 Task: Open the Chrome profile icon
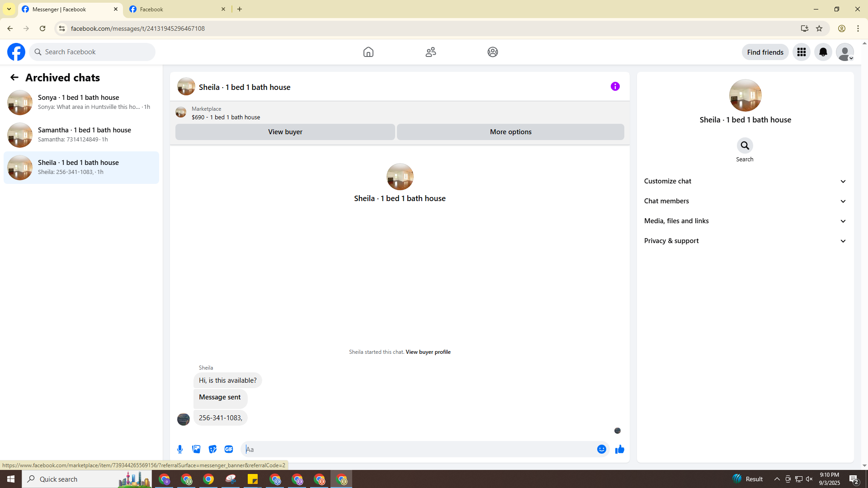[842, 28]
